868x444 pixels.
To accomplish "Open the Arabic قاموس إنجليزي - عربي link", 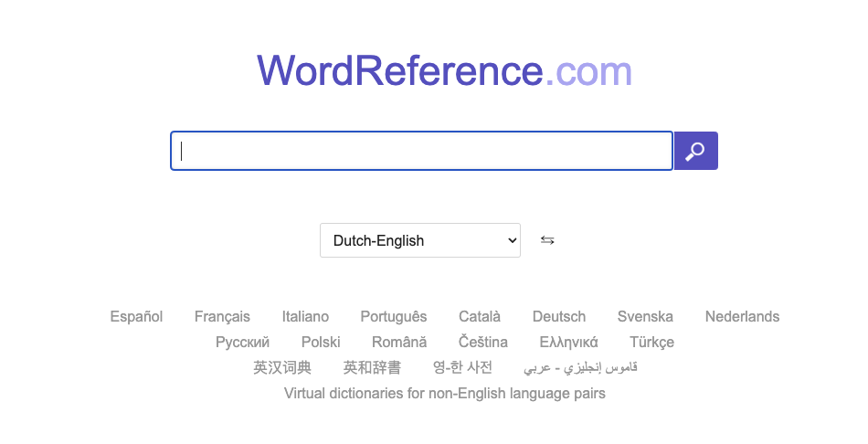I will (581, 367).
